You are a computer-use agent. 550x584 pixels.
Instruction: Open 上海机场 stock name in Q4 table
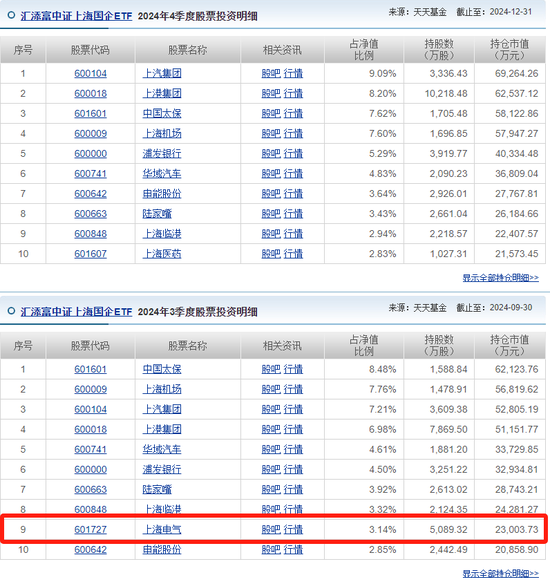click(162, 134)
